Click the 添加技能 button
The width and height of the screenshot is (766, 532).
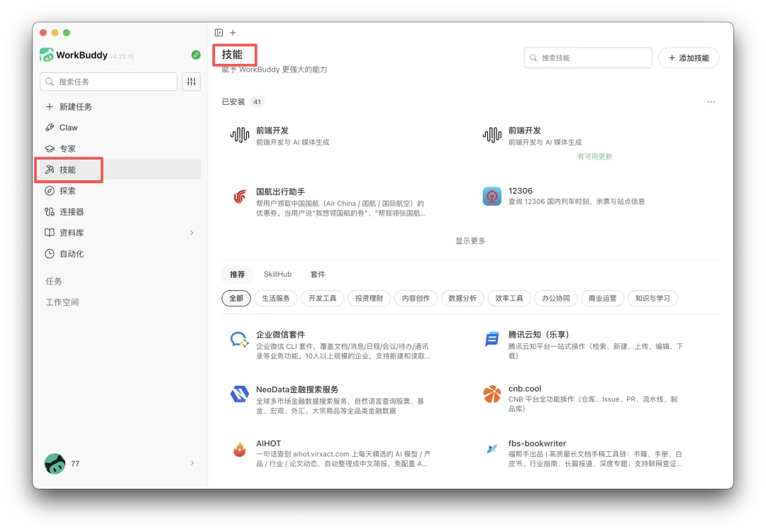coord(688,57)
